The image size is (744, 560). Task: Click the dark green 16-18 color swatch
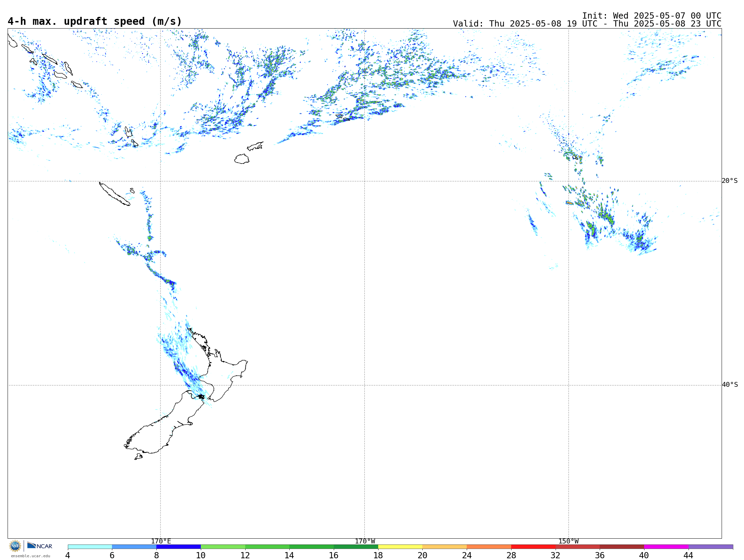356,547
